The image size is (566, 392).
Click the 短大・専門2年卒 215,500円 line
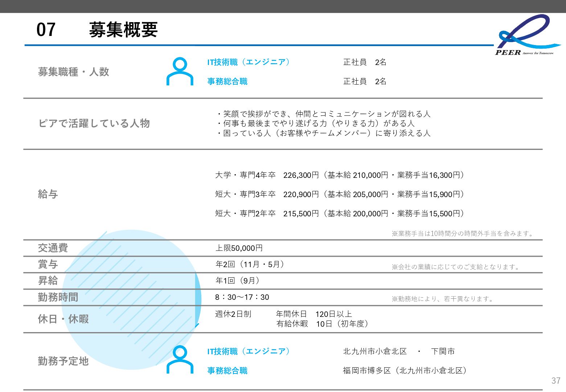coord(340,213)
